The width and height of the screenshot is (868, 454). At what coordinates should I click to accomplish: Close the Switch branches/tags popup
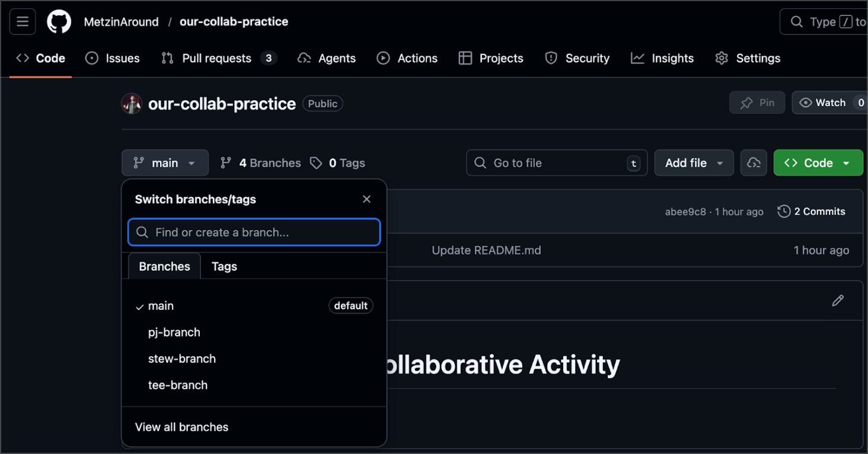[x=366, y=199]
